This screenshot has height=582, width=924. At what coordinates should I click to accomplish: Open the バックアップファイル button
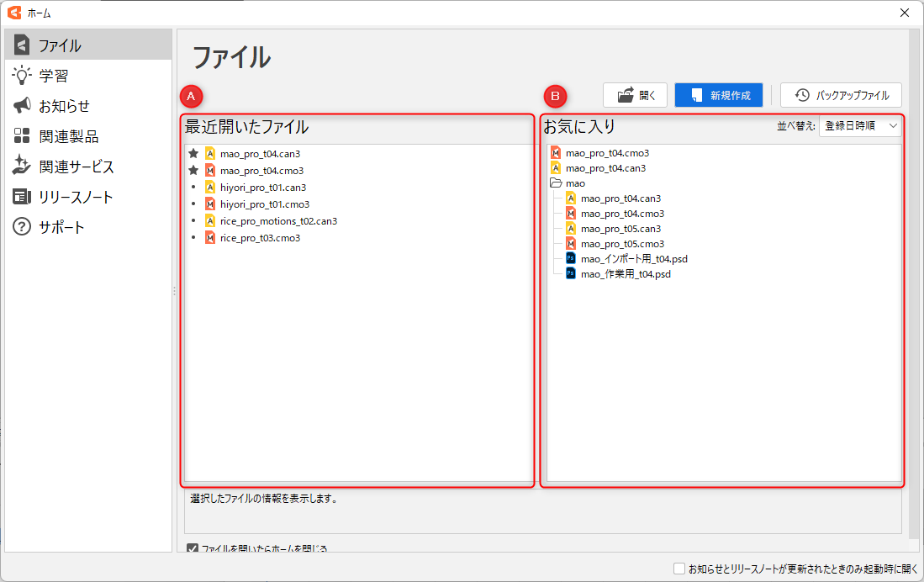(841, 95)
